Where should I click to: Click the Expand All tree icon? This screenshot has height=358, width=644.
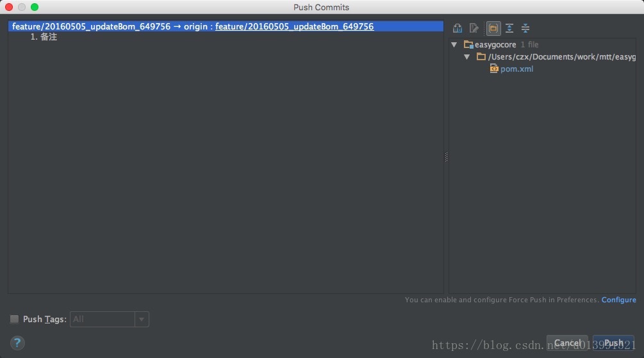pos(509,28)
